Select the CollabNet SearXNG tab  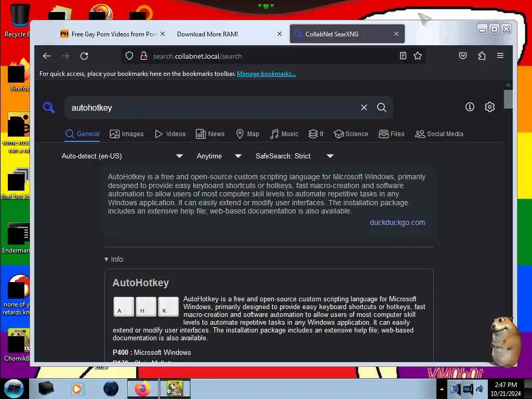[x=347, y=34]
